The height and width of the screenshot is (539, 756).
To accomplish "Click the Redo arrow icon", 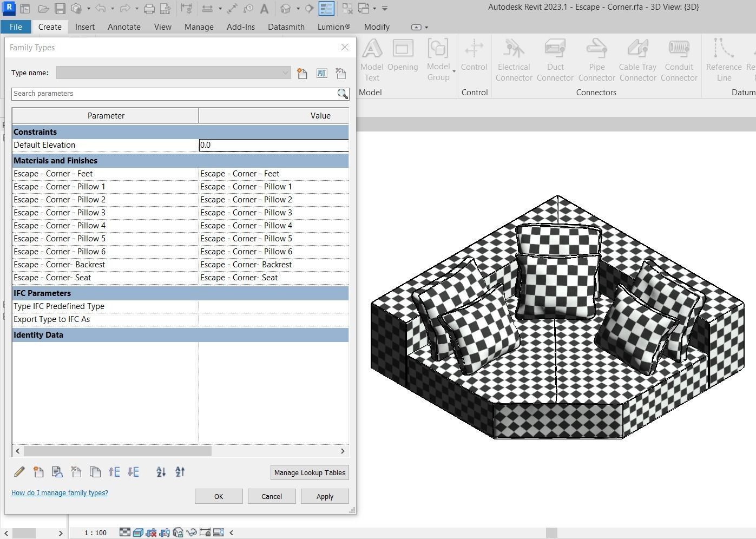I will (x=124, y=9).
